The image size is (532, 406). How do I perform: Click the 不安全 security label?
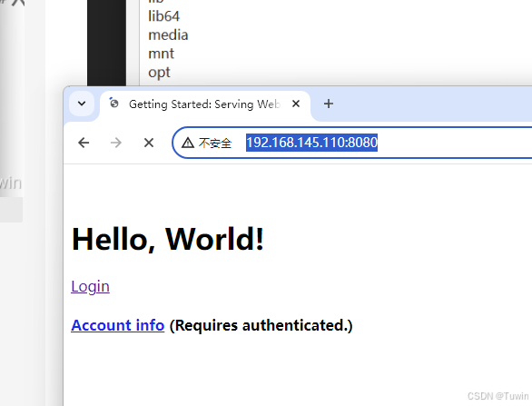coord(215,144)
